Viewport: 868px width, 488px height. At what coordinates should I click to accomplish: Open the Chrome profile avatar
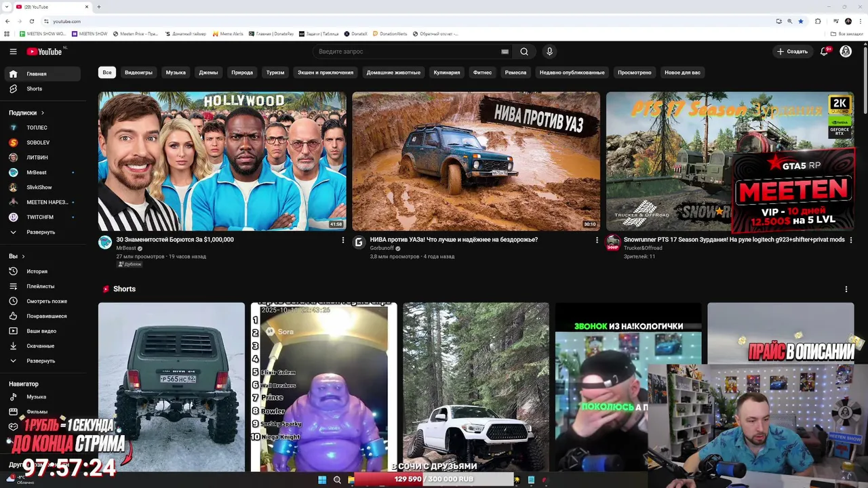click(848, 21)
